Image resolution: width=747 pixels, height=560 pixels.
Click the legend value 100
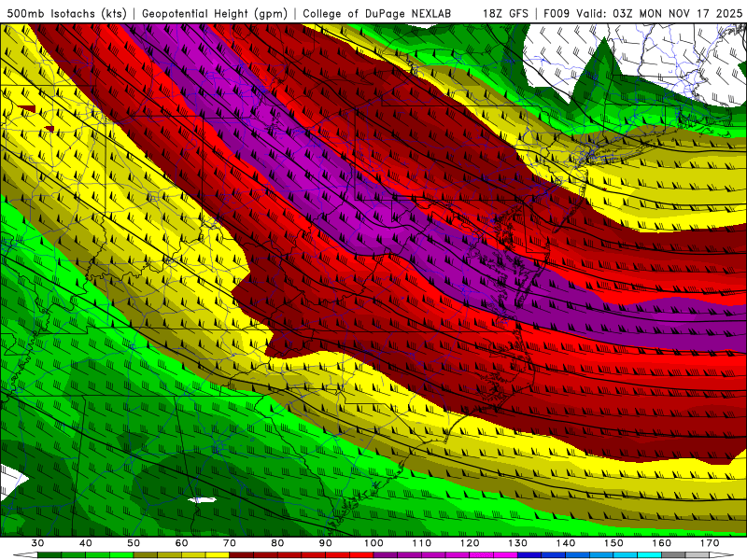tap(374, 543)
